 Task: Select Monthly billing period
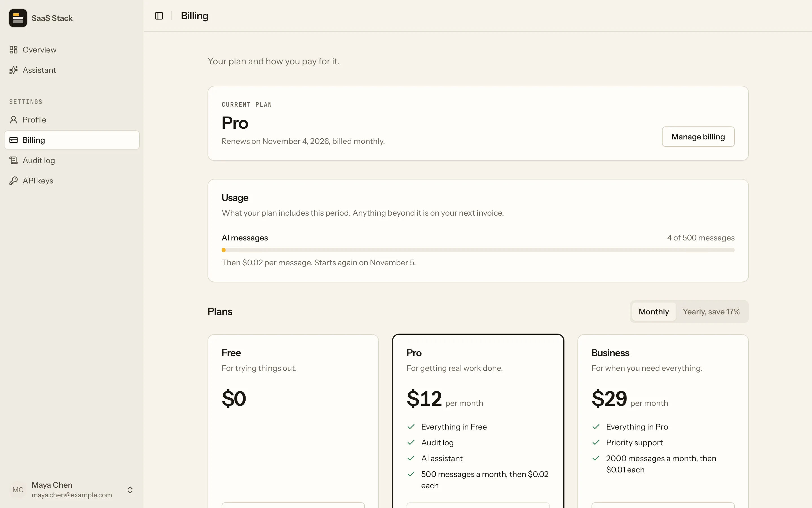tap(654, 312)
